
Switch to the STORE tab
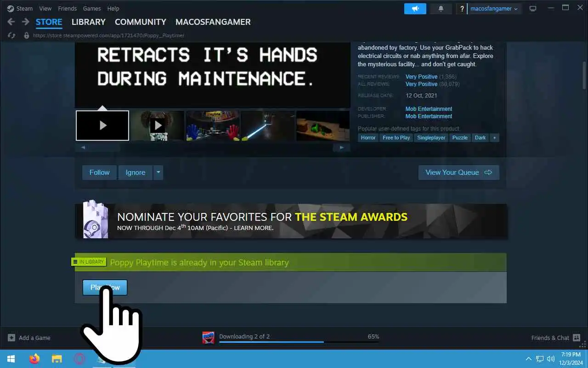tap(49, 22)
